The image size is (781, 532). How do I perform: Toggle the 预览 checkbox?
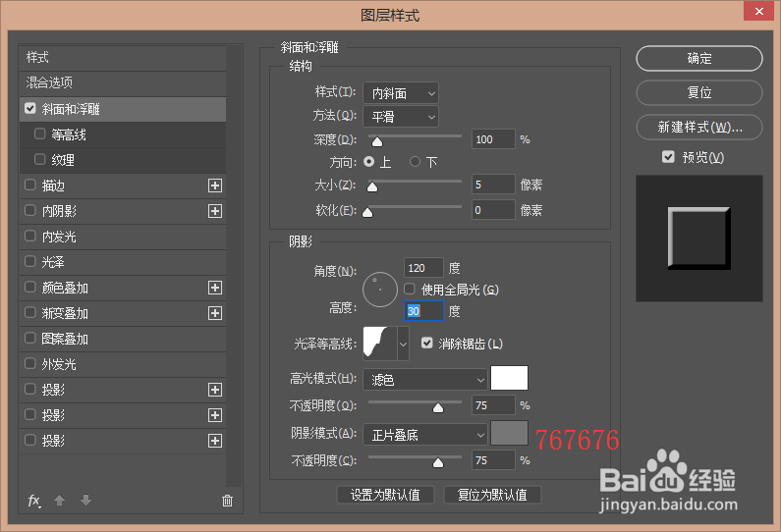tap(668, 157)
